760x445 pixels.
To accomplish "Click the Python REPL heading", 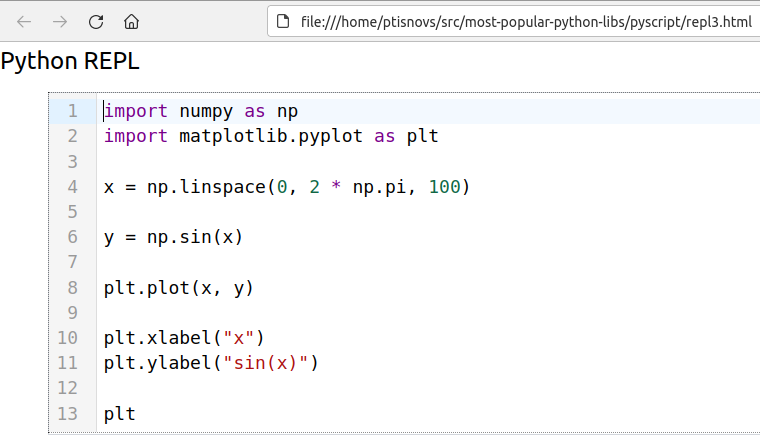I will (70, 62).
